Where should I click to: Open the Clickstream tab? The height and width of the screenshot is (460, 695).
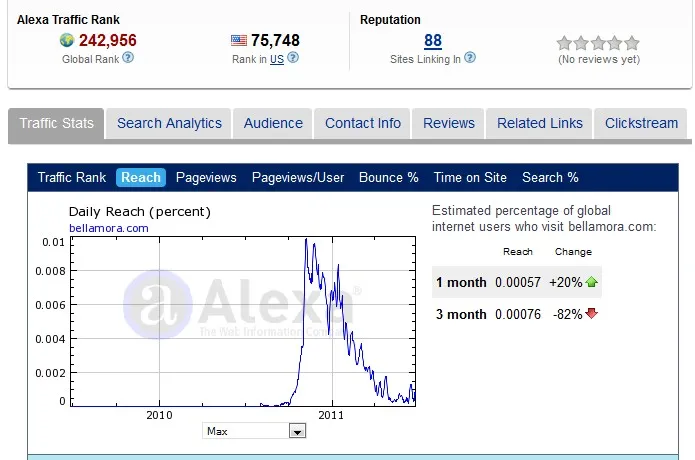[641, 123]
